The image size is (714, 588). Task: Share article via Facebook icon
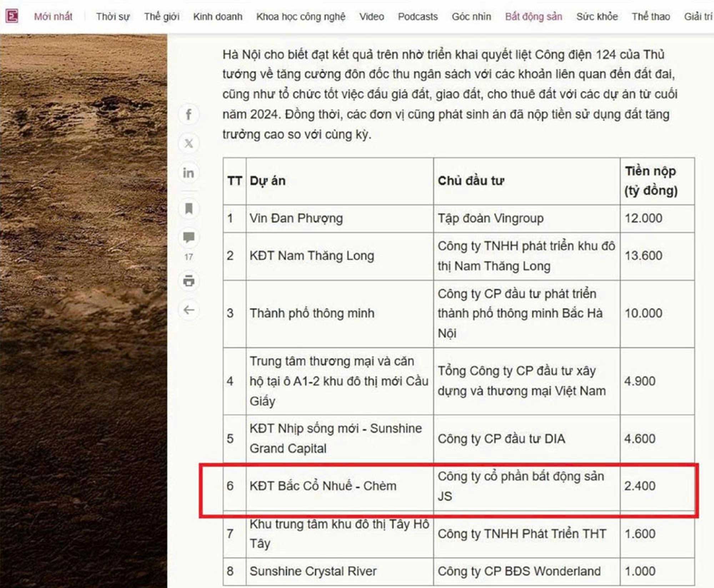188,115
